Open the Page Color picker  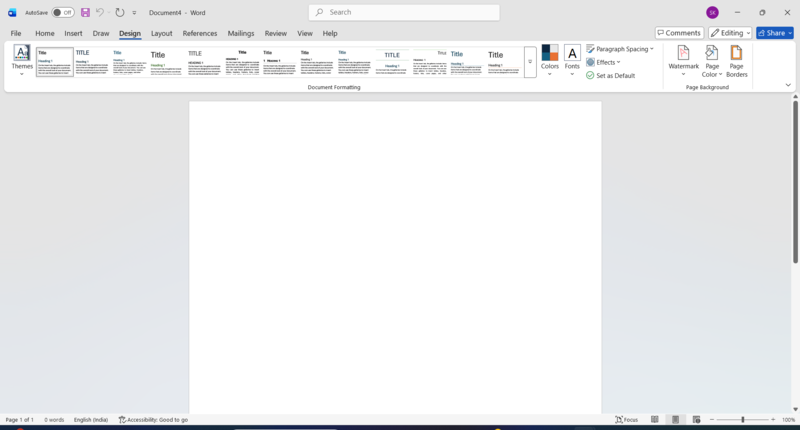[712, 60]
